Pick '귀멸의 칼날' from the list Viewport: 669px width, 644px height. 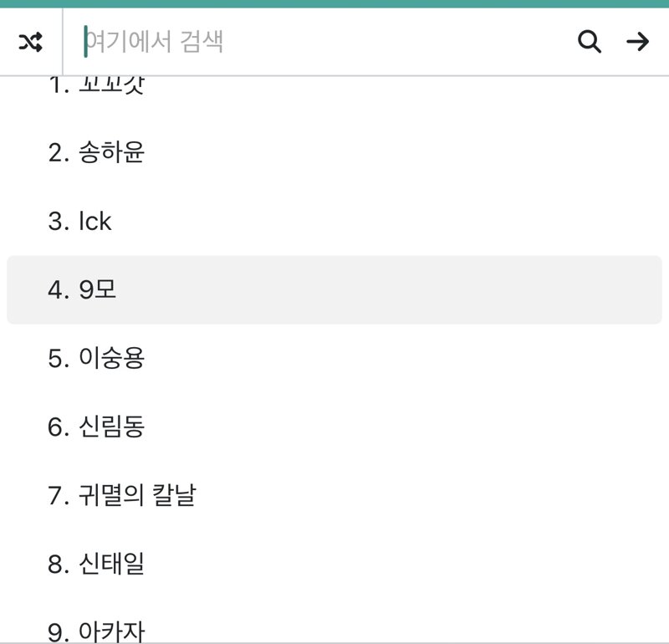pos(334,495)
